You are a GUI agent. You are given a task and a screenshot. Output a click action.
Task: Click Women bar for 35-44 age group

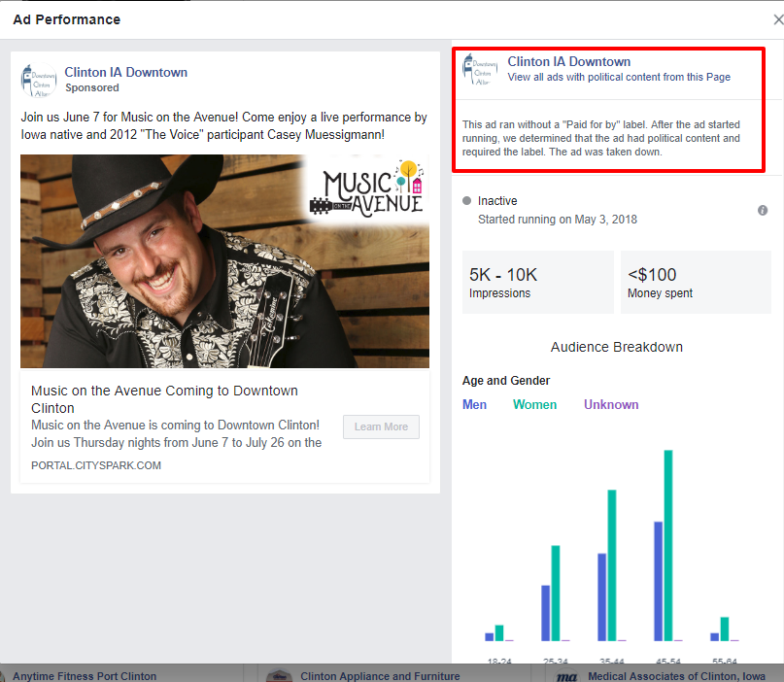(x=611, y=565)
